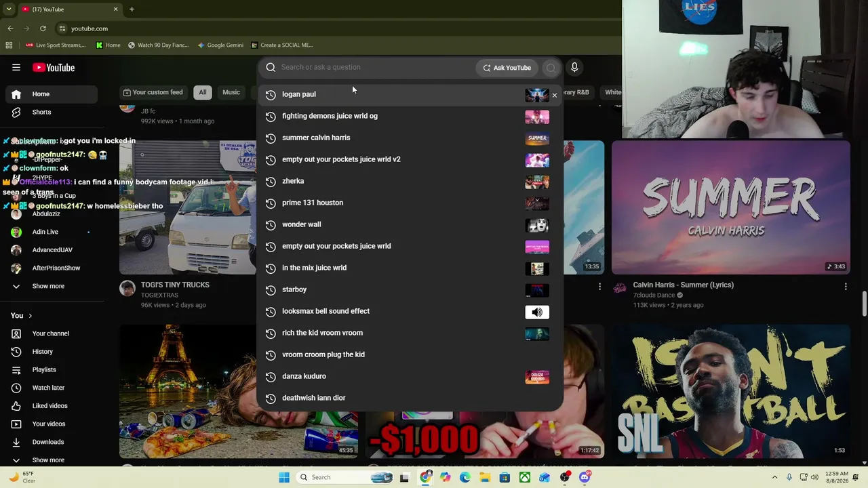Select the 'Music' filter chip
The height and width of the screenshot is (488, 868).
point(231,92)
